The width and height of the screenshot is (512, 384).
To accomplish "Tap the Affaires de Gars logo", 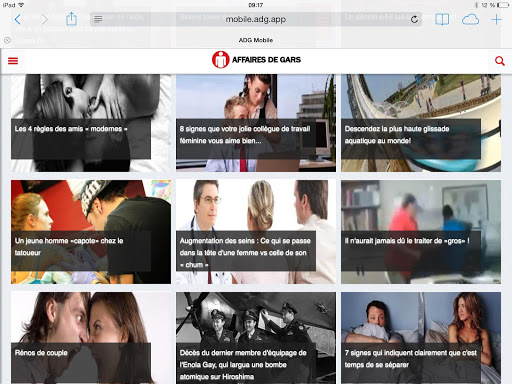I will pos(256,60).
